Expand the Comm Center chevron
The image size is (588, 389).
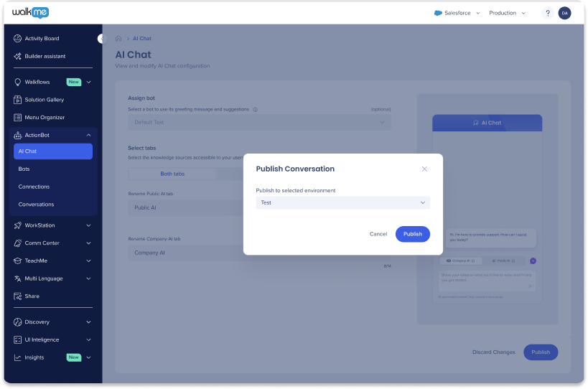89,243
